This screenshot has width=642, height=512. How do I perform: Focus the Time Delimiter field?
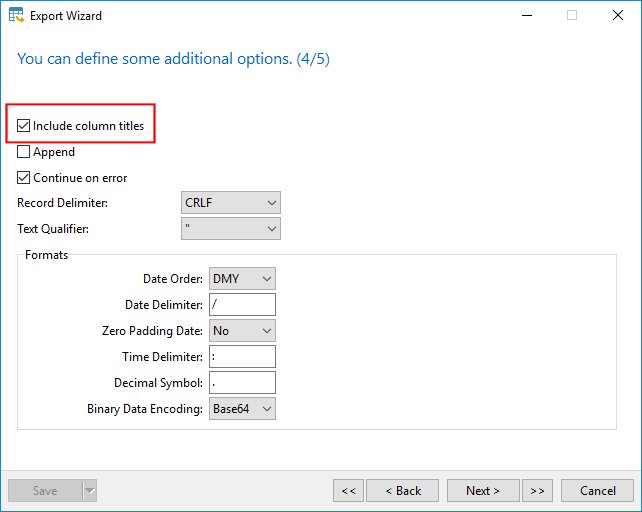coord(242,357)
